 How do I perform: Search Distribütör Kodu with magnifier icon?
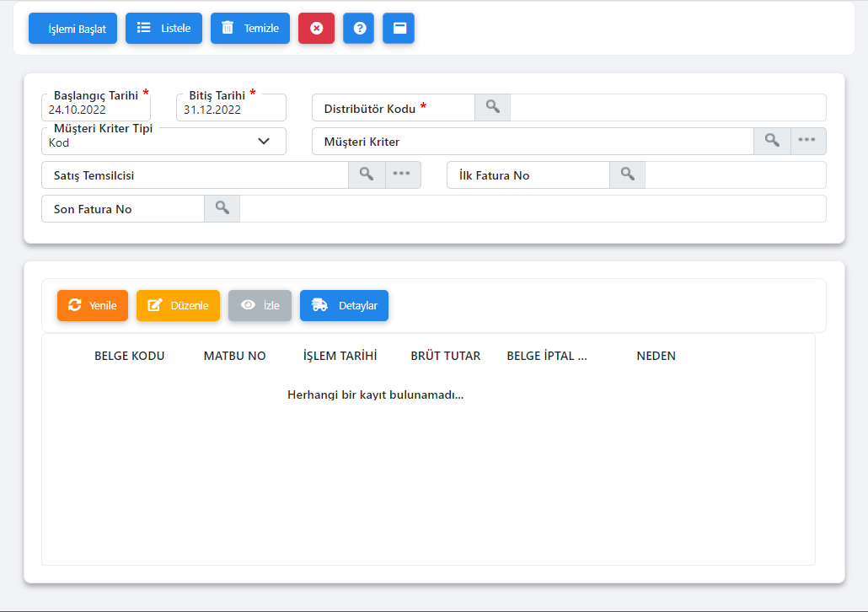tap(493, 108)
